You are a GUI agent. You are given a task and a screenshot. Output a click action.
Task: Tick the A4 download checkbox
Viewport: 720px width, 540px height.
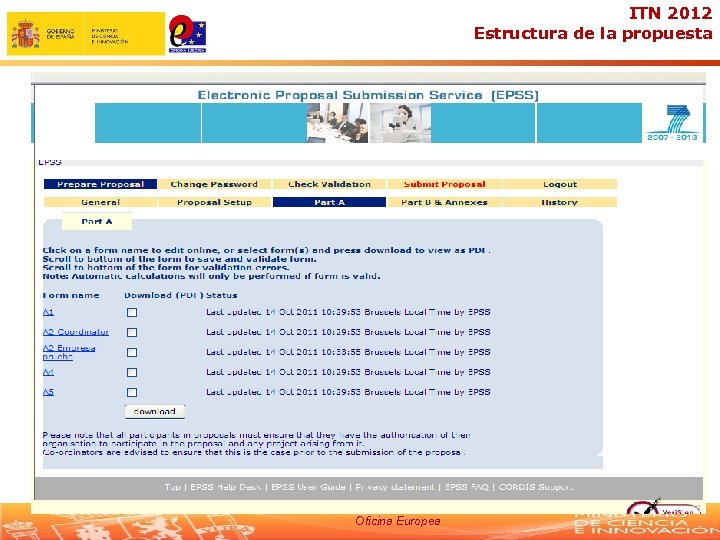[132, 372]
